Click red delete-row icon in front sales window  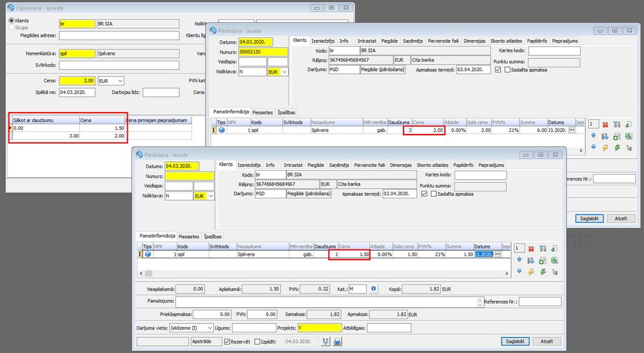click(531, 249)
